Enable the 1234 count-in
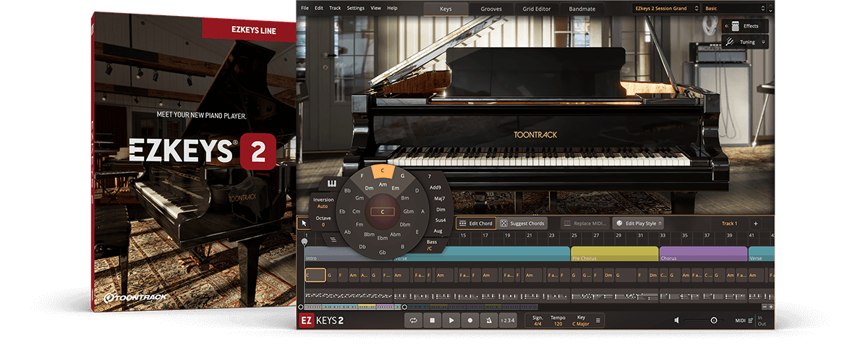Image resolution: width=868 pixels, height=353 pixels. (x=509, y=320)
